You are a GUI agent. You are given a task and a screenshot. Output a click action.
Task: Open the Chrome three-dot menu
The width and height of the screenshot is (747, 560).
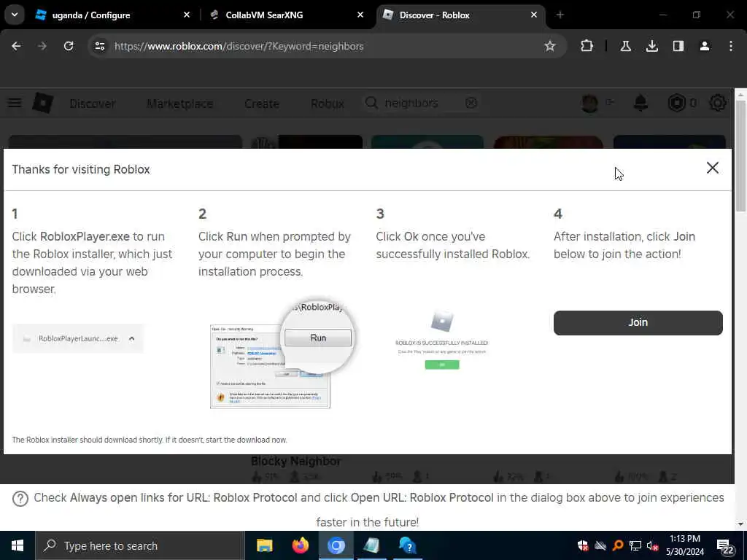point(731,46)
